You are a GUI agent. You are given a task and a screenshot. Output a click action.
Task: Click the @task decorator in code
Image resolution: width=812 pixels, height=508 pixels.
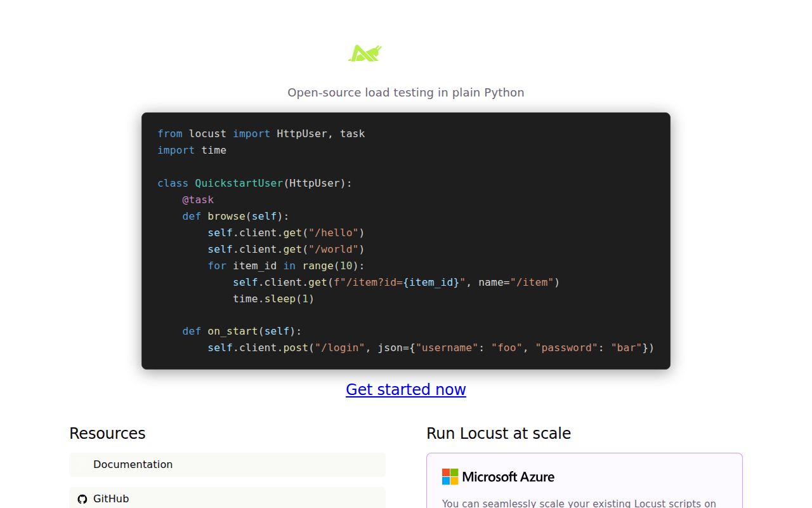click(x=198, y=199)
